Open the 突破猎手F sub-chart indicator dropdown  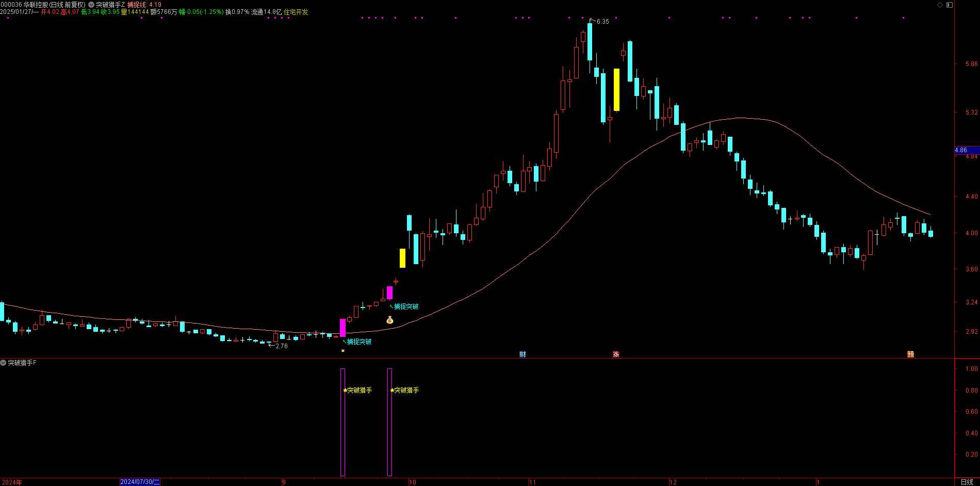tap(3, 363)
